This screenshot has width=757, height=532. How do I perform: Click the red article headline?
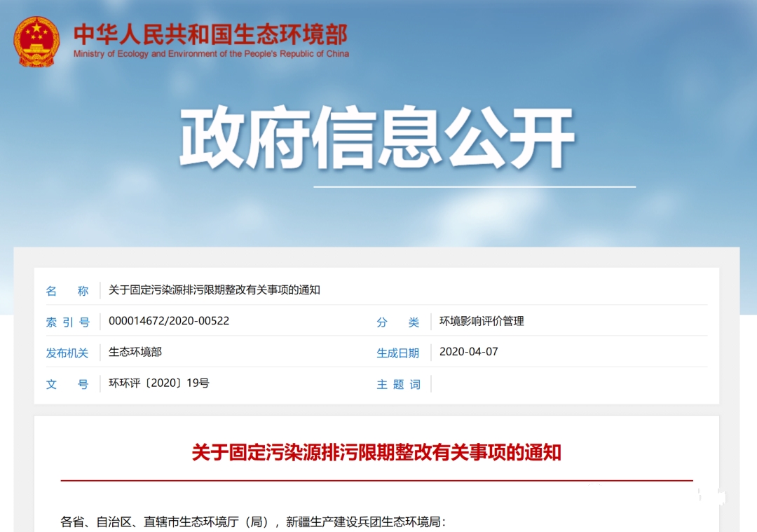(x=376, y=452)
